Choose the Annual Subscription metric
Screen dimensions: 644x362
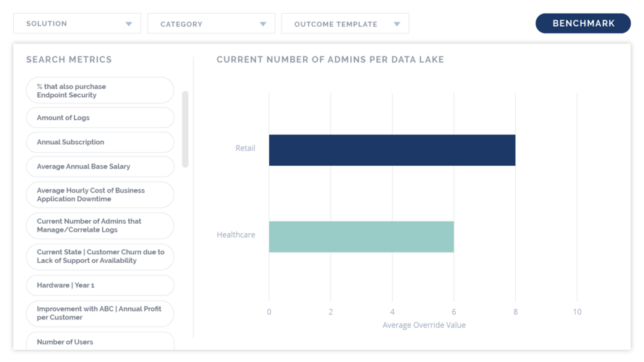[100, 142]
